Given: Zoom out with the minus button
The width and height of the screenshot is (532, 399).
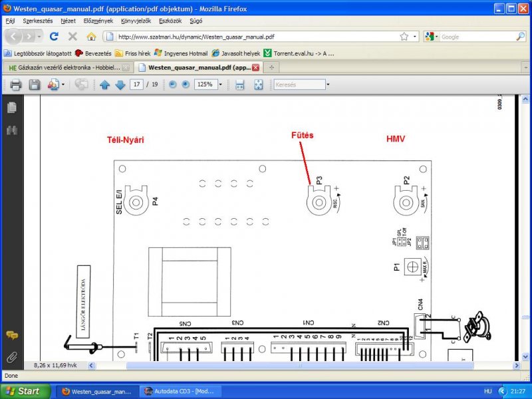Looking at the screenshot, I should [x=173, y=84].
